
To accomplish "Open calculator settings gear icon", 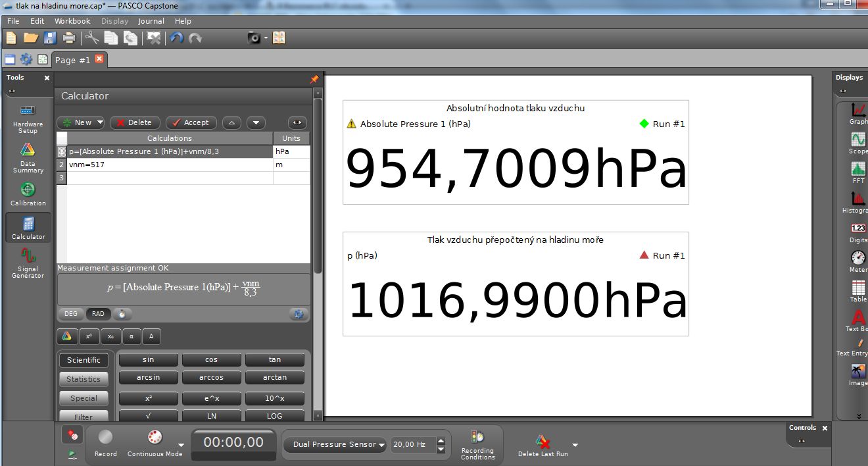I will (x=299, y=314).
